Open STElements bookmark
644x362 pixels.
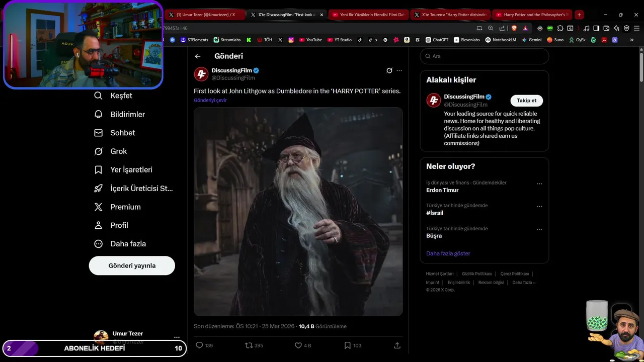(x=194, y=40)
